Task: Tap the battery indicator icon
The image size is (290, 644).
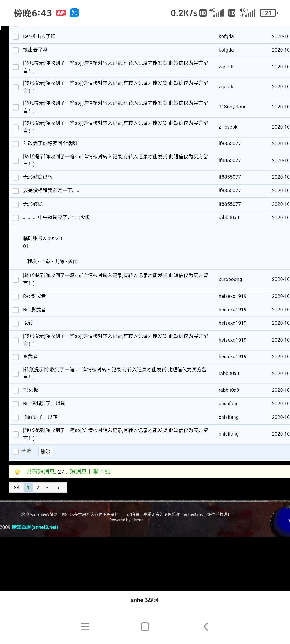Action: pyautogui.click(x=269, y=13)
